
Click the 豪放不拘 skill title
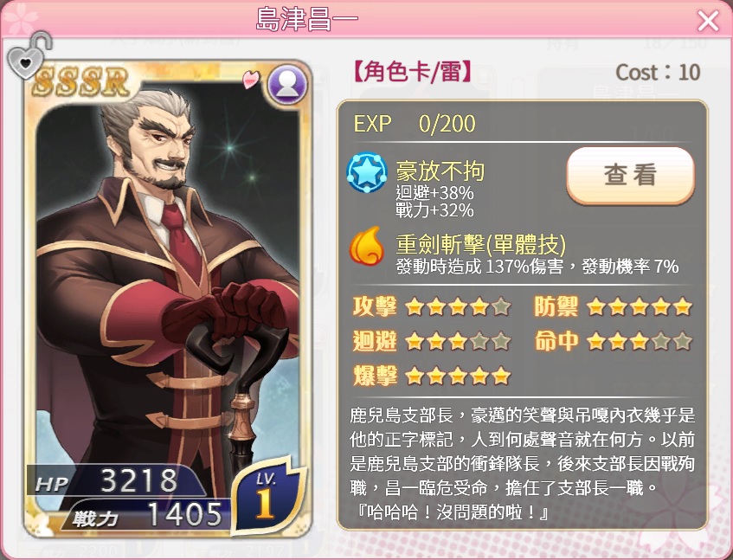[440, 171]
